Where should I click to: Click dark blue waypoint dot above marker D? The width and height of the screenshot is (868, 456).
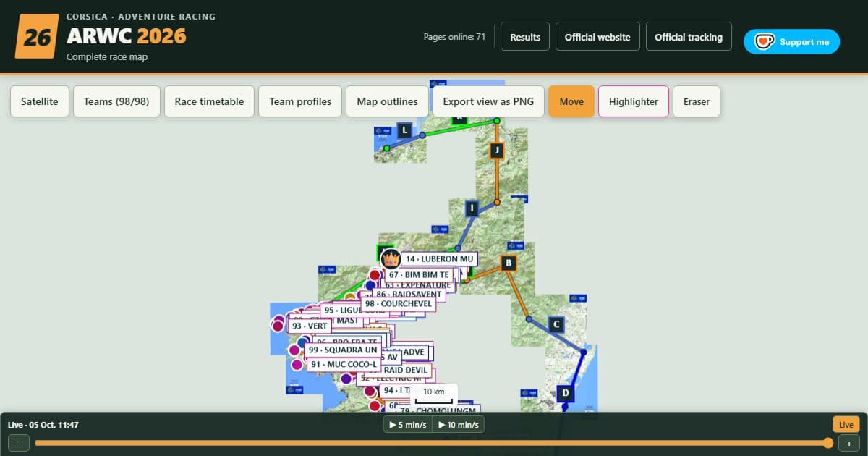[584, 352]
